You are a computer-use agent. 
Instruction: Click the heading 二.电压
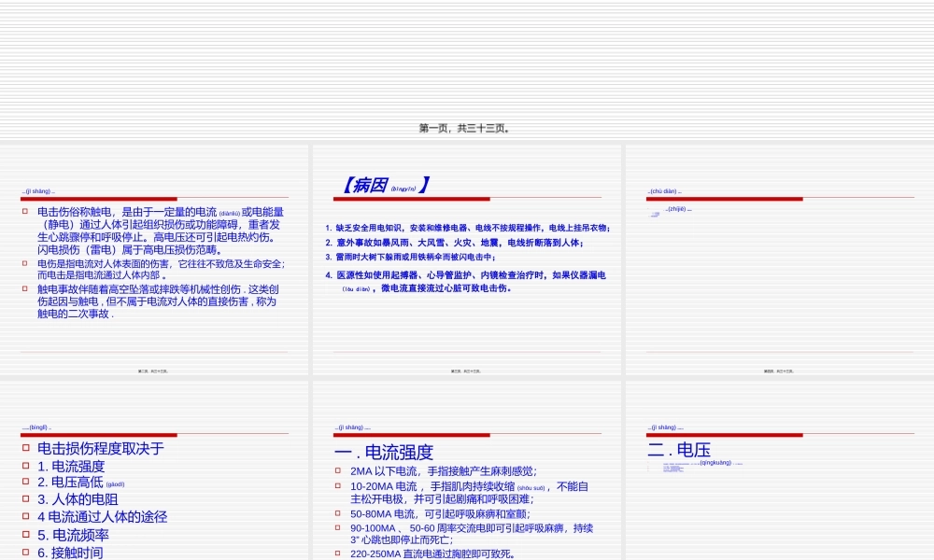678,451
